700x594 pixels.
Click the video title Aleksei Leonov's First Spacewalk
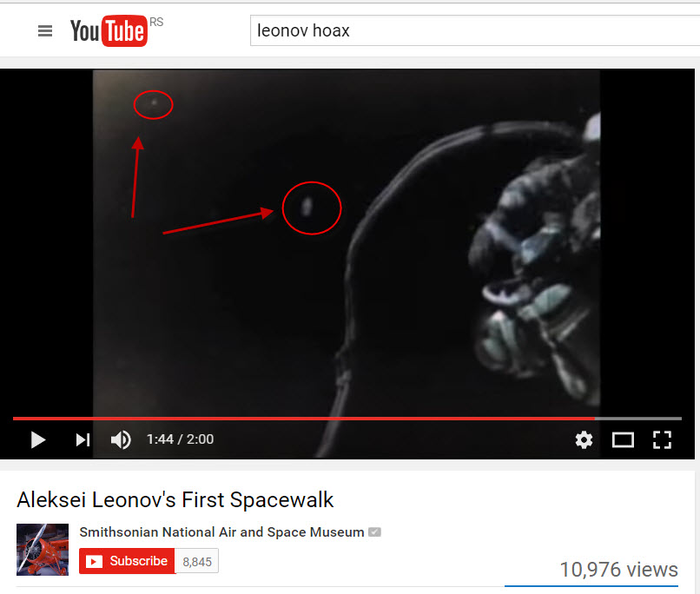coord(175,500)
